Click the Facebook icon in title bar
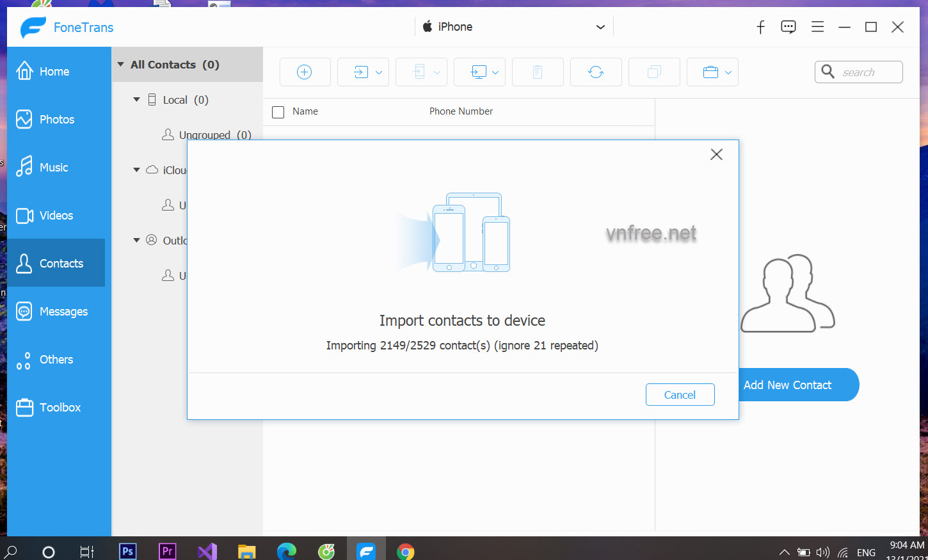The width and height of the screenshot is (928, 560). tap(760, 27)
